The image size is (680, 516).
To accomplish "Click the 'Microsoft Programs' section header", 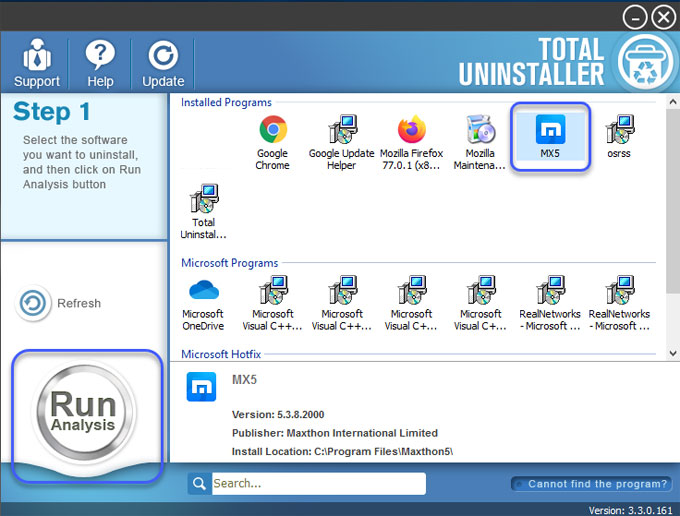I will (229, 263).
